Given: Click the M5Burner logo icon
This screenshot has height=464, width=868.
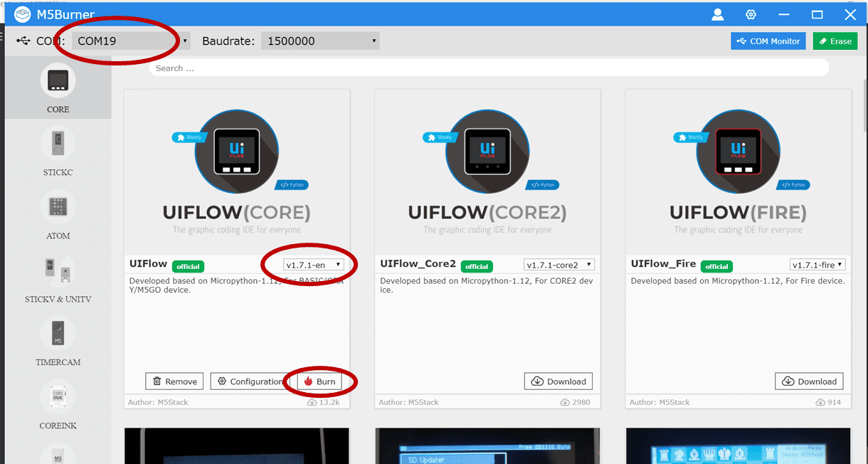Looking at the screenshot, I should click(x=22, y=14).
